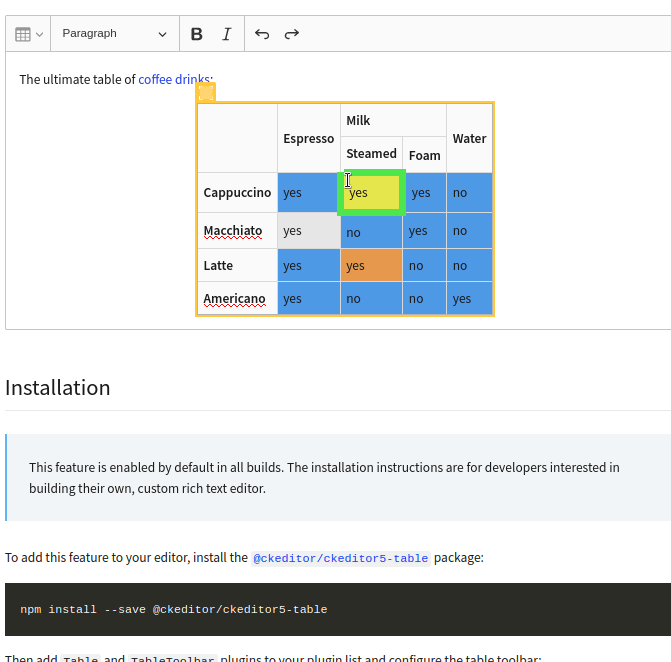
Task: Click the Macchiato row header
Action: click(x=238, y=231)
